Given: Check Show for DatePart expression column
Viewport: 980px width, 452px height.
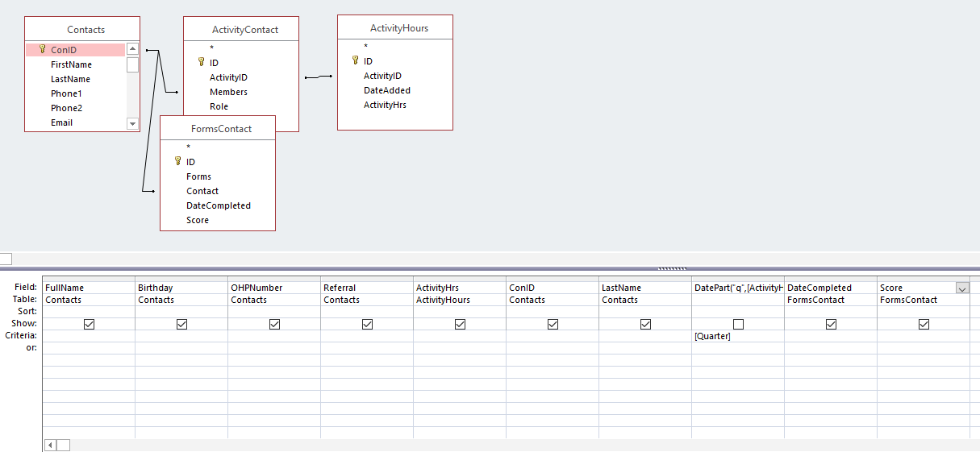Looking at the screenshot, I should 738,324.
